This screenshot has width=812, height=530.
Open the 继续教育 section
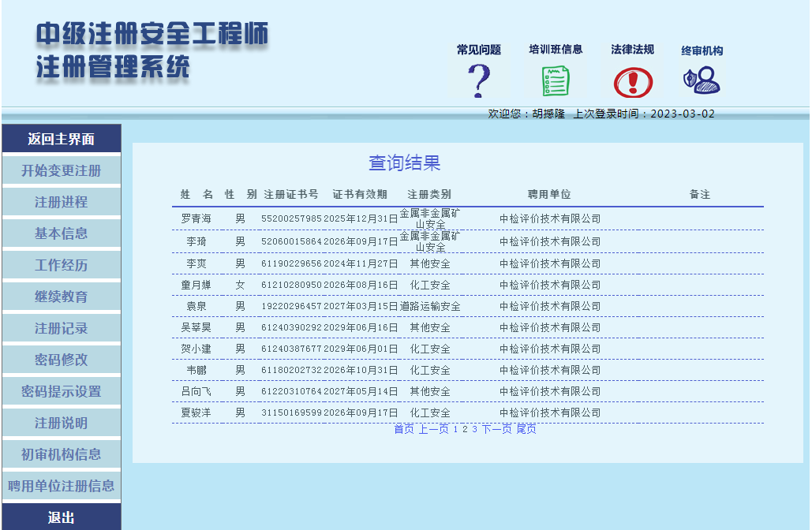coord(61,297)
